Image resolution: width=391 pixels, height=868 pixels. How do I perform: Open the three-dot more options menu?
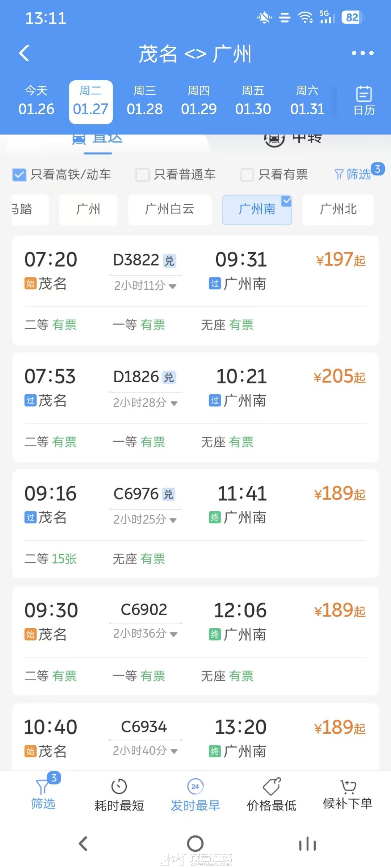pyautogui.click(x=362, y=53)
